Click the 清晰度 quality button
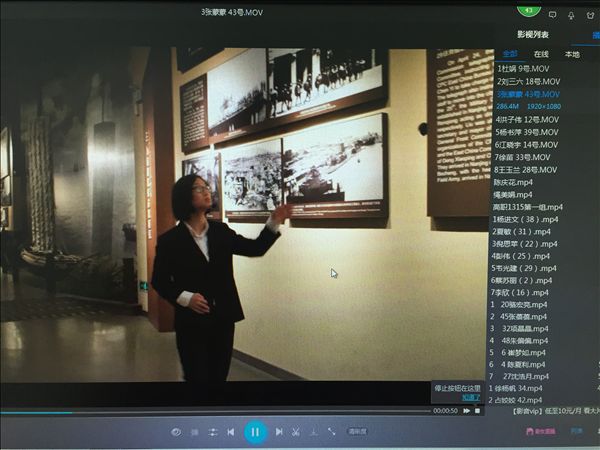The image size is (600, 450). click(x=357, y=432)
